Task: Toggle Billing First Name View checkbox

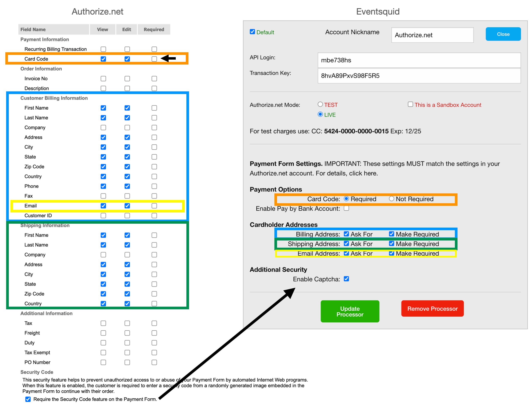Action: 103,108
